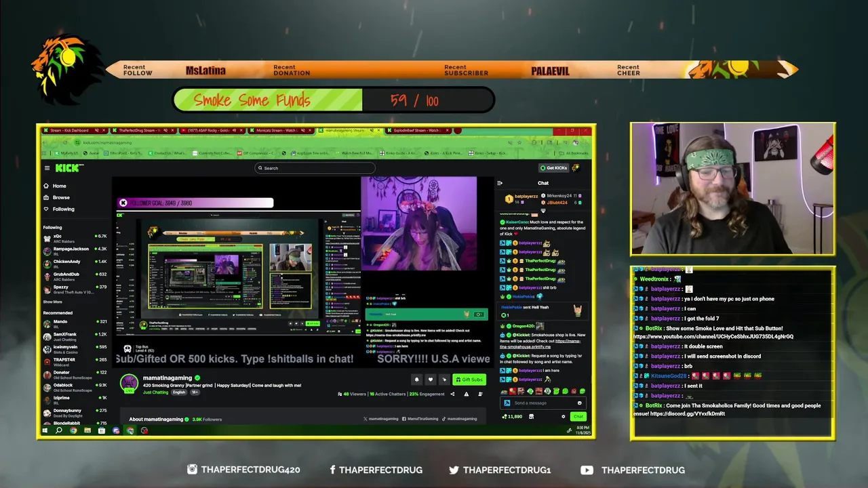Open the ChickenAndy channel in the sidebar
This screenshot has height=488, width=868.
pos(75,263)
